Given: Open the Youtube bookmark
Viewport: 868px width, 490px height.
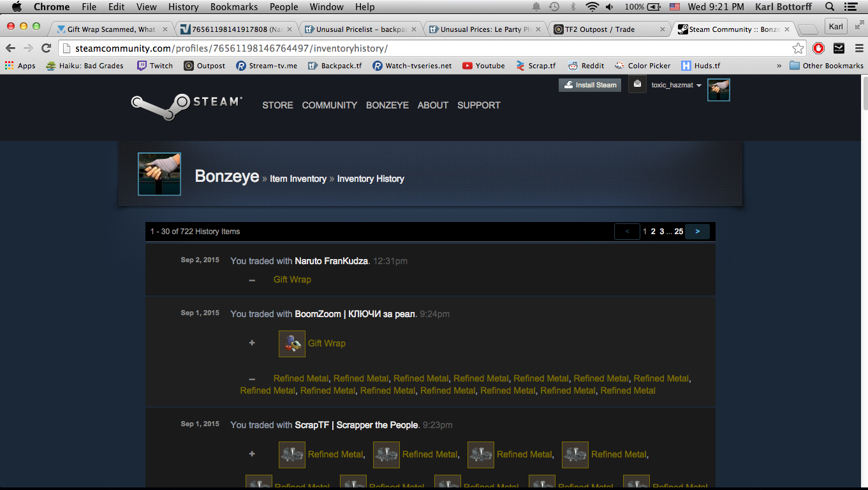Looking at the screenshot, I should tap(483, 66).
